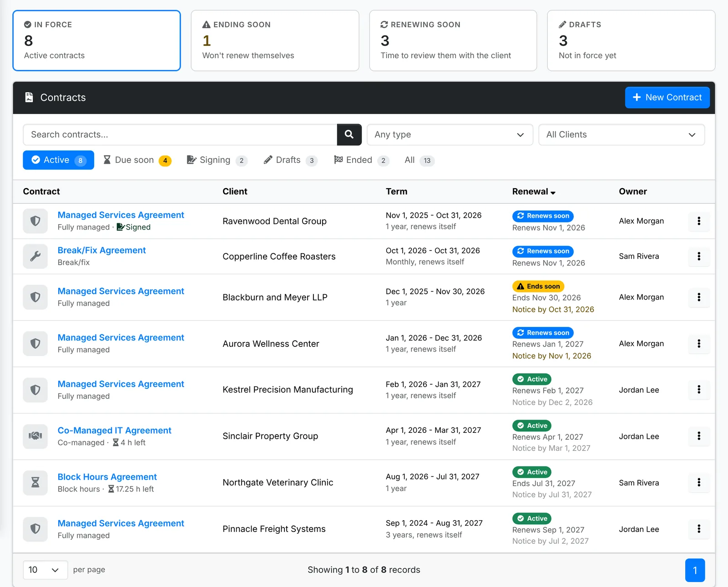Viewport: 728px width, 587px height.
Task: Click shield icon in Kestrel Precision row
Action: [35, 390]
